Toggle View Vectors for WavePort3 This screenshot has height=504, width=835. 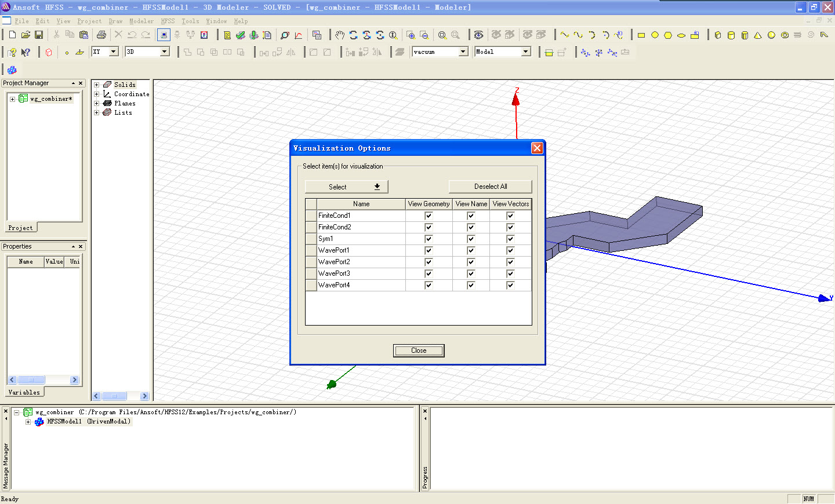510,273
